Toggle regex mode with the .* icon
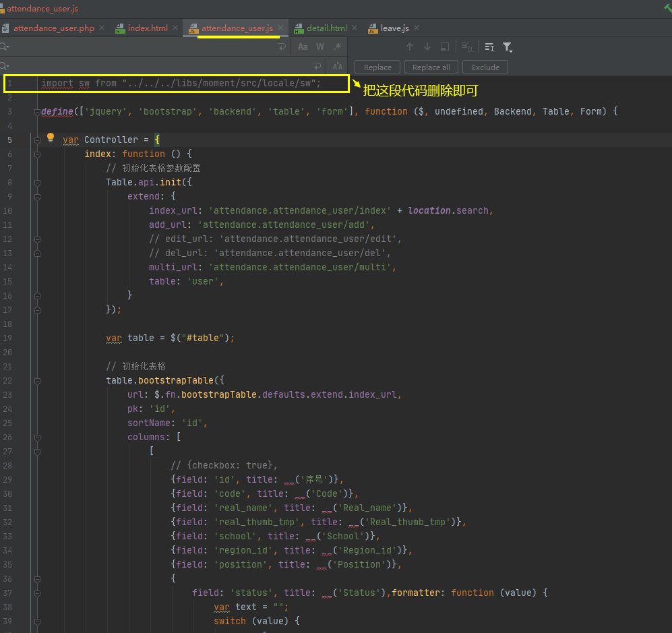 (x=337, y=47)
